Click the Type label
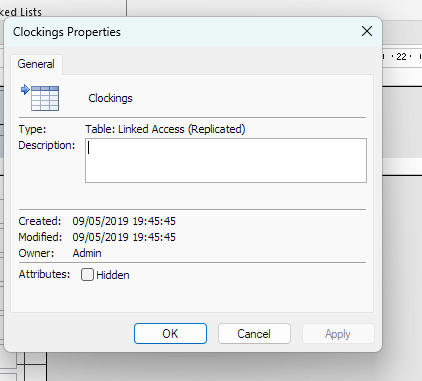This screenshot has width=422, height=381. click(32, 129)
